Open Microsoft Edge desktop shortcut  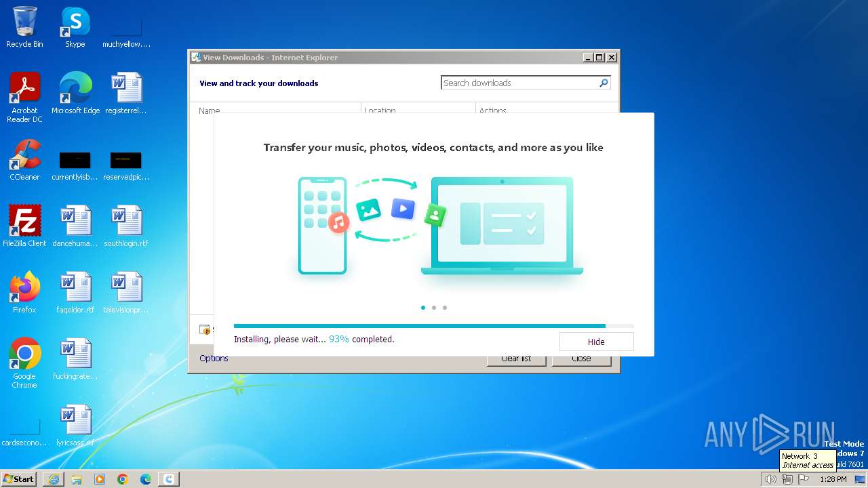pyautogui.click(x=75, y=94)
